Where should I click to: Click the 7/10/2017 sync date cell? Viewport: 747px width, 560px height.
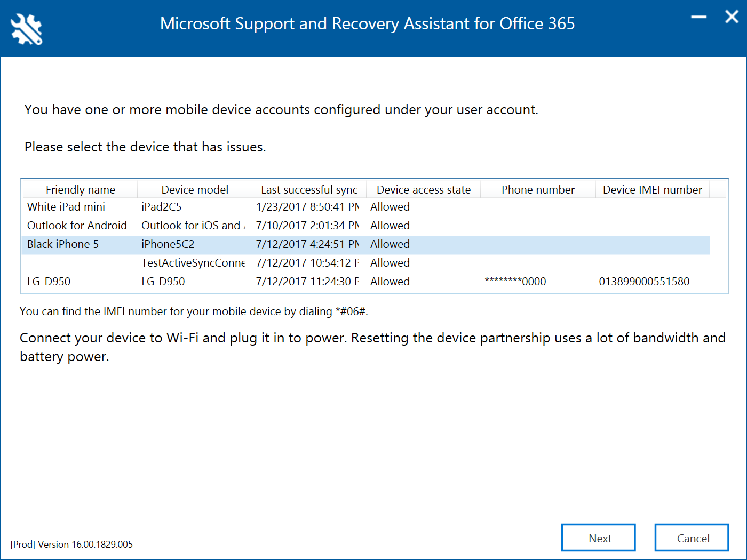tap(307, 226)
